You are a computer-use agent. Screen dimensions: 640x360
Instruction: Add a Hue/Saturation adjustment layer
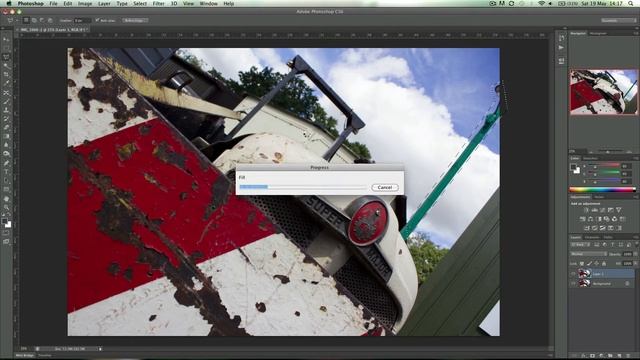583,219
